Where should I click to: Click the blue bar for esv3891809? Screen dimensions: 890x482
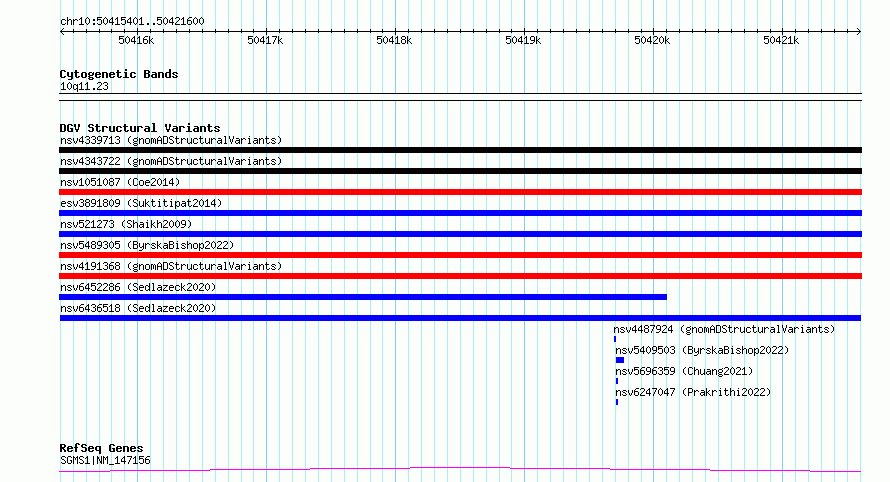click(460, 213)
